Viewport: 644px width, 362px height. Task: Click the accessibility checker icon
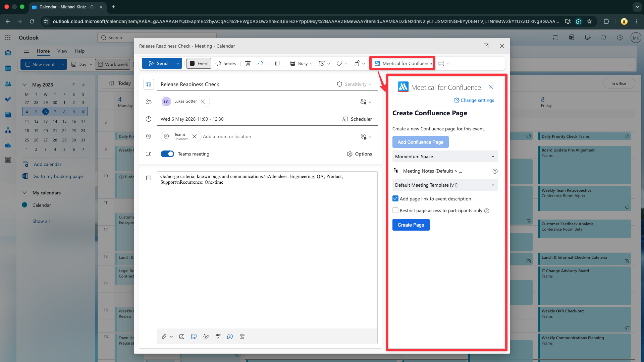click(242, 337)
